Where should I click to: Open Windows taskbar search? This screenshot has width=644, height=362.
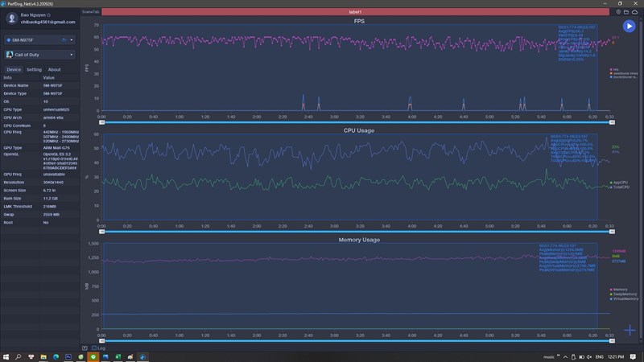[18, 356]
